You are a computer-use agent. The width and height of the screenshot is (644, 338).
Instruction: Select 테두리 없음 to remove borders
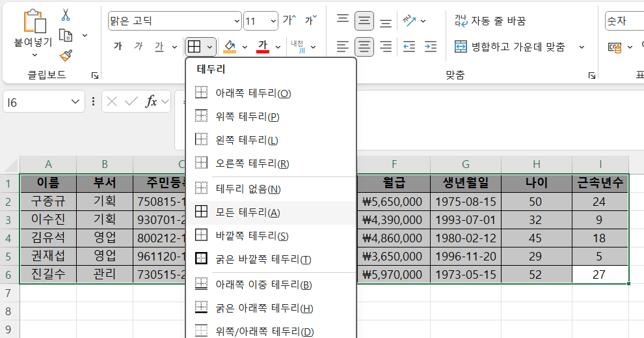[x=247, y=189]
